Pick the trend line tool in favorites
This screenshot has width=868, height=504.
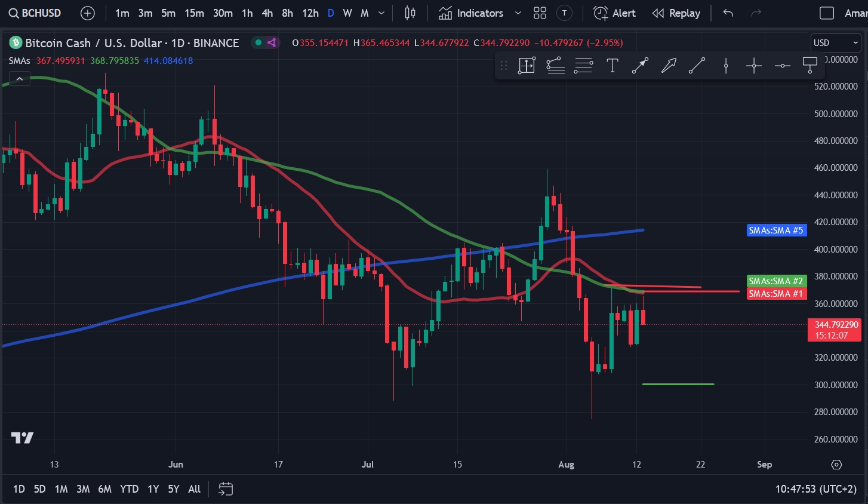click(x=697, y=66)
